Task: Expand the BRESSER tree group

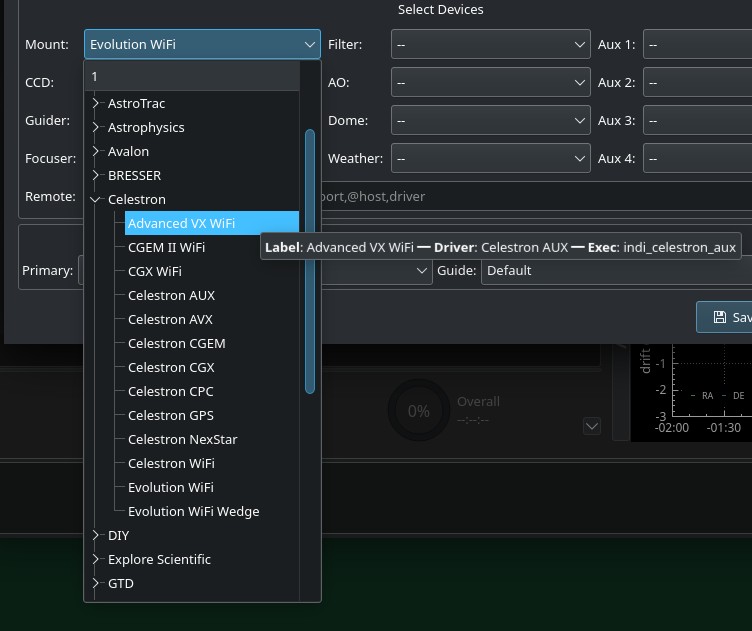Action: [95, 175]
